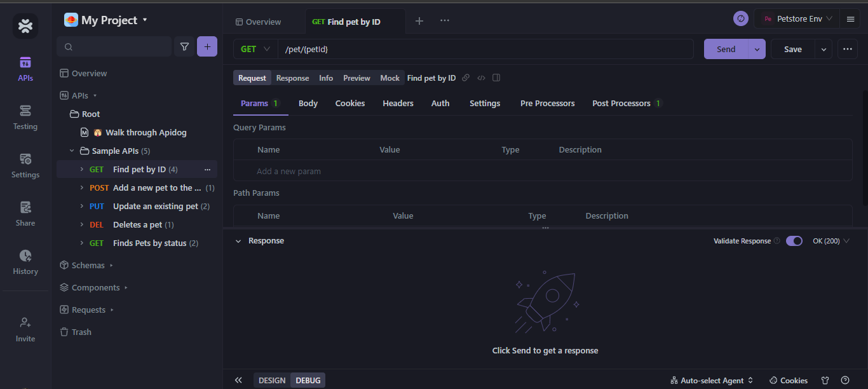Click the project search field

(x=114, y=46)
